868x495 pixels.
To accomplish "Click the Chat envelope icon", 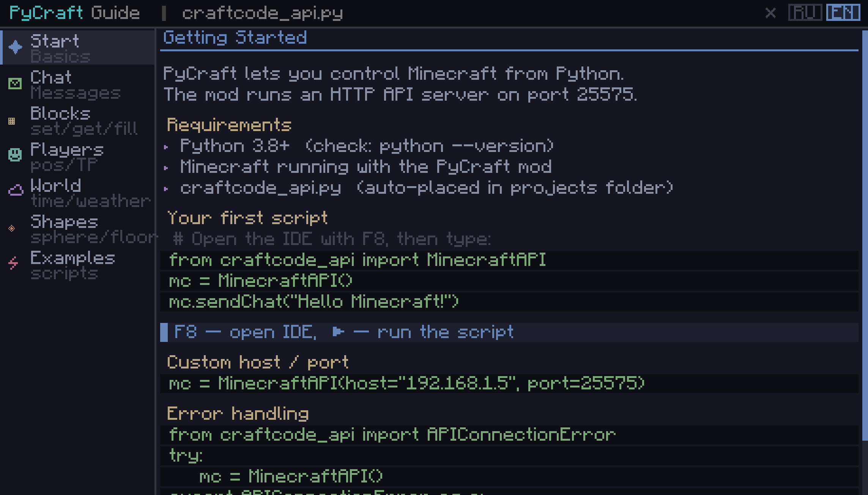I will tap(15, 83).
